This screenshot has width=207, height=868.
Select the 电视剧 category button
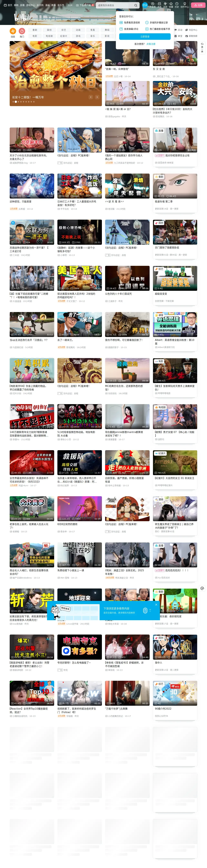point(49,36)
